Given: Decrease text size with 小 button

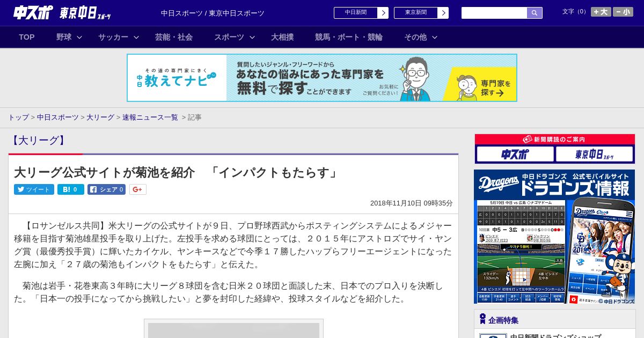Looking at the screenshot, I should point(623,12).
